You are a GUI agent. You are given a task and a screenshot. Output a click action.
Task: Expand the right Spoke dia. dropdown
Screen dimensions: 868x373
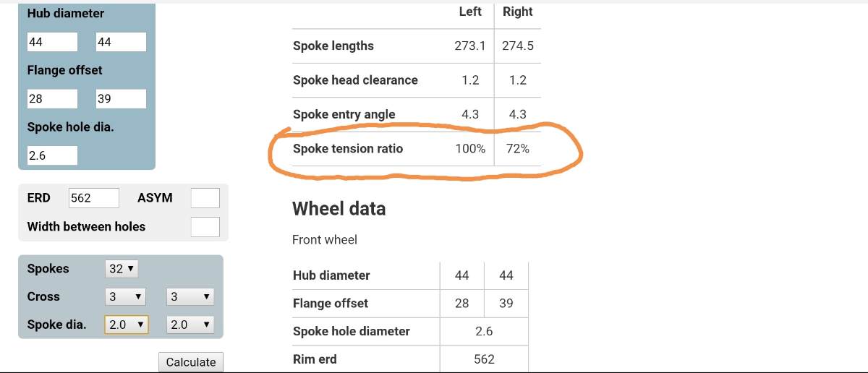coord(190,325)
